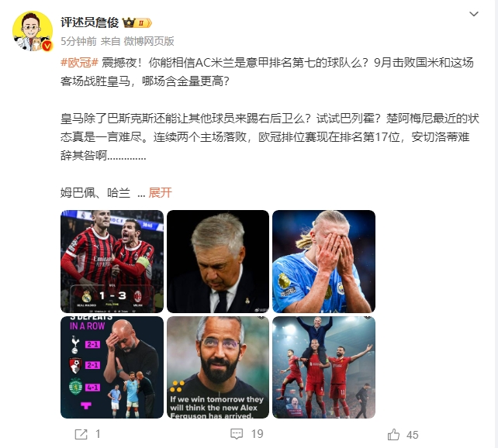The width and height of the screenshot is (498, 448).
Task: Open the Alex Ferguson quote image
Action: [218, 367]
